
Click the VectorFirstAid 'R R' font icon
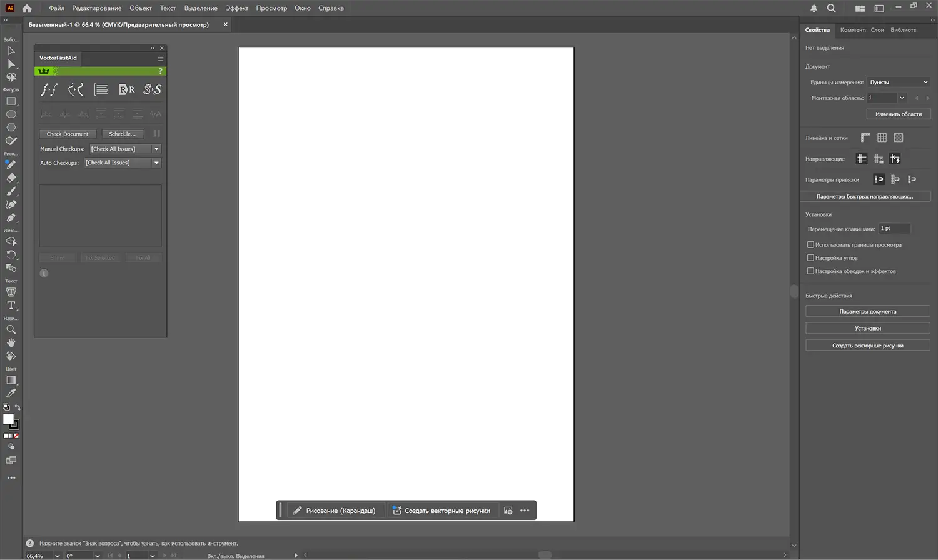[x=127, y=89]
